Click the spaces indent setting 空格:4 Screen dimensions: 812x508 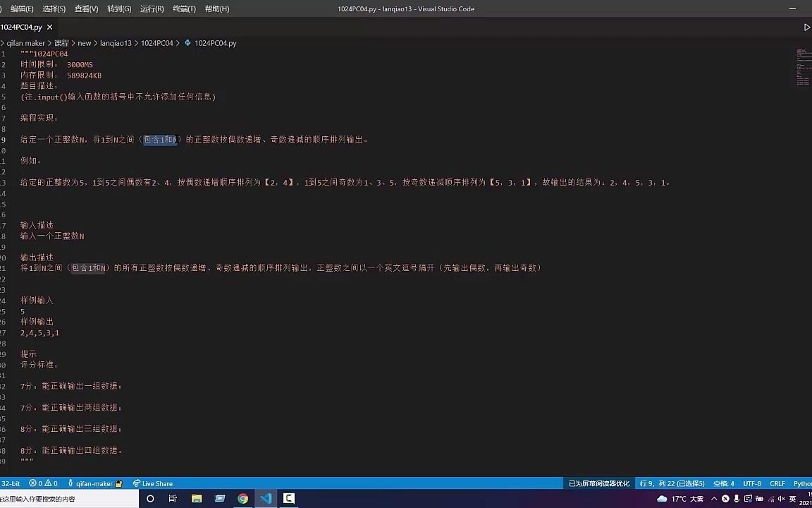tap(722, 483)
